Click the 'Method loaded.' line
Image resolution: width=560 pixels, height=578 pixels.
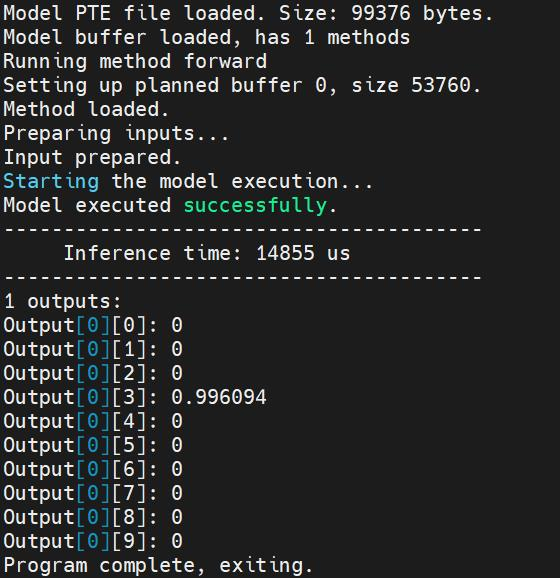86,109
